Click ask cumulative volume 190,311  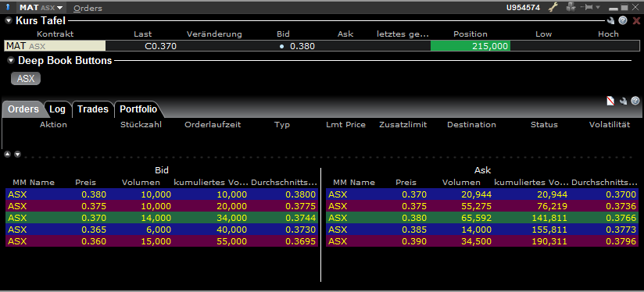[x=549, y=241]
